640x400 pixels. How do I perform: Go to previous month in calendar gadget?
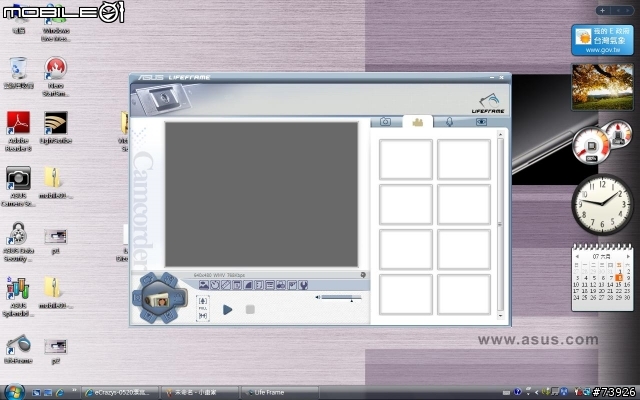(577, 256)
